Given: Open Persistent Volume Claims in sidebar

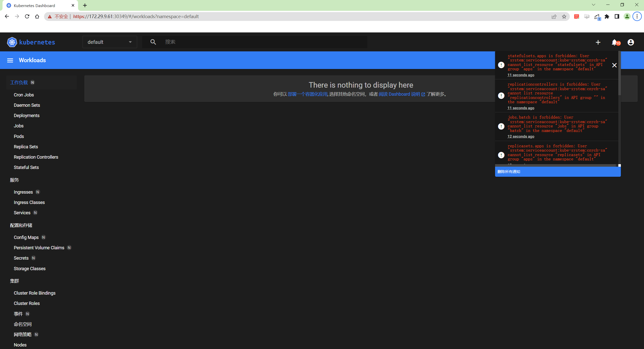Looking at the screenshot, I should coord(39,248).
